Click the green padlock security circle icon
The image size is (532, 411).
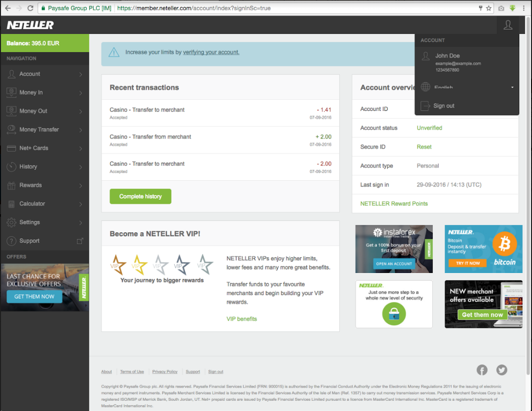[x=394, y=314]
